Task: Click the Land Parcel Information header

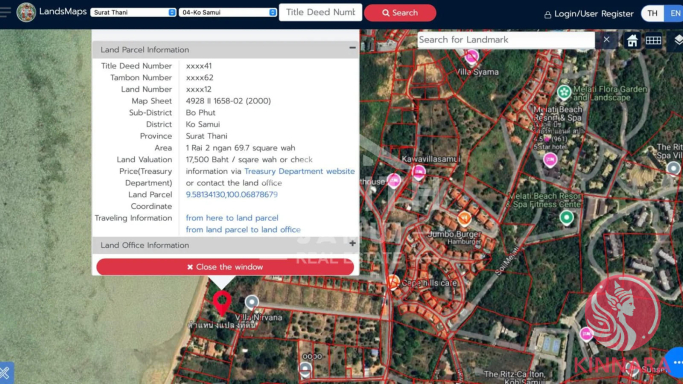Action: pyautogui.click(x=225, y=50)
